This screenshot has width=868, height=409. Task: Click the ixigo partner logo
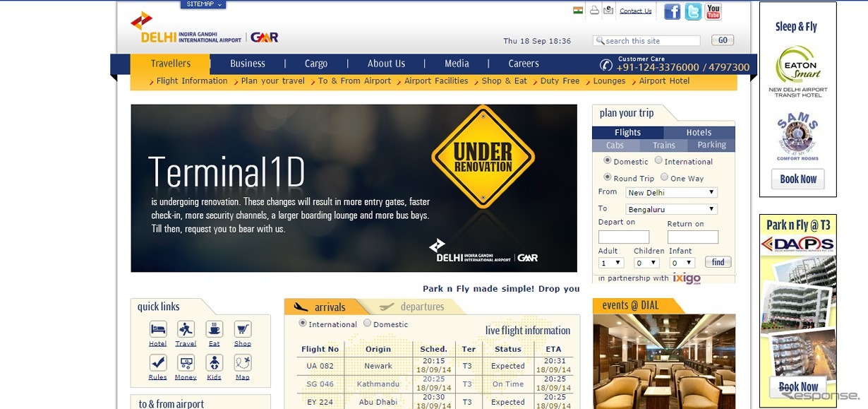click(687, 278)
